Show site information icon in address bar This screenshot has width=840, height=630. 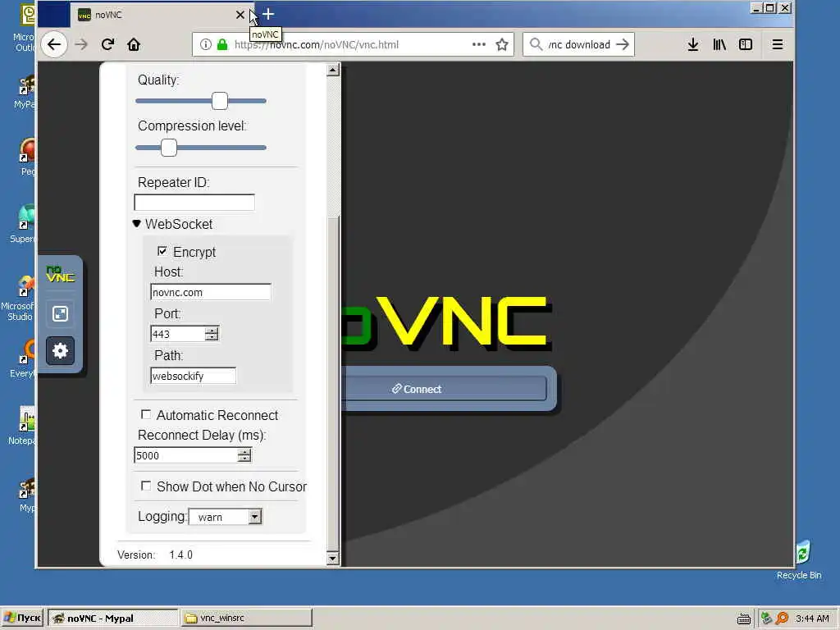pyautogui.click(x=206, y=44)
